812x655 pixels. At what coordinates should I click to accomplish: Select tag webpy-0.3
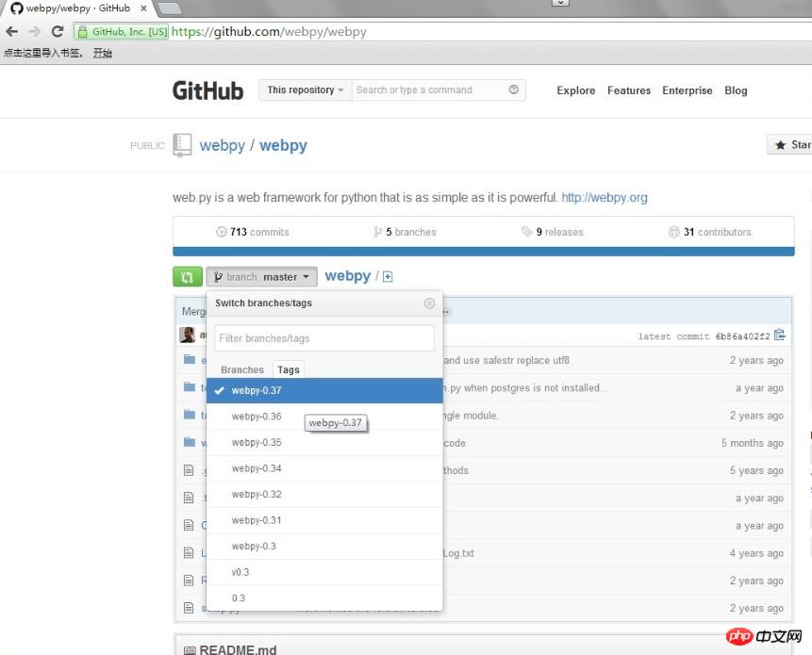324,546
